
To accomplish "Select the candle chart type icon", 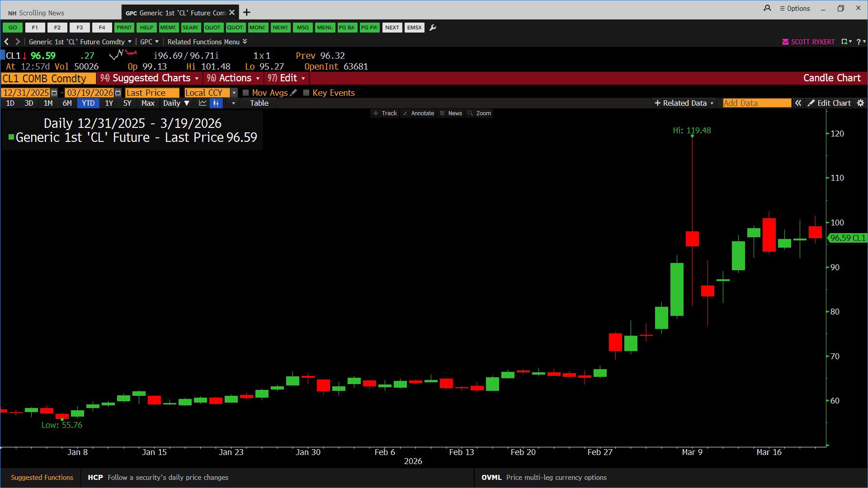I will [216, 103].
